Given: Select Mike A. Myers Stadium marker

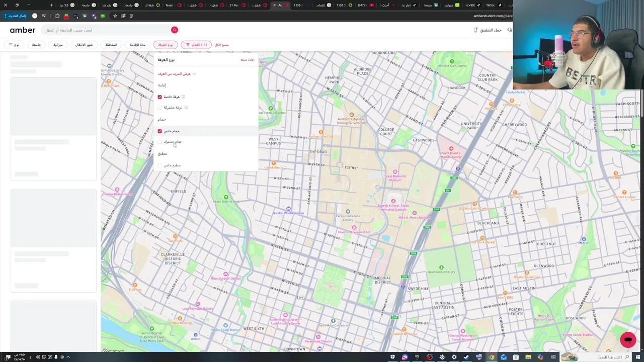Looking at the screenshot, I should tap(415, 213).
